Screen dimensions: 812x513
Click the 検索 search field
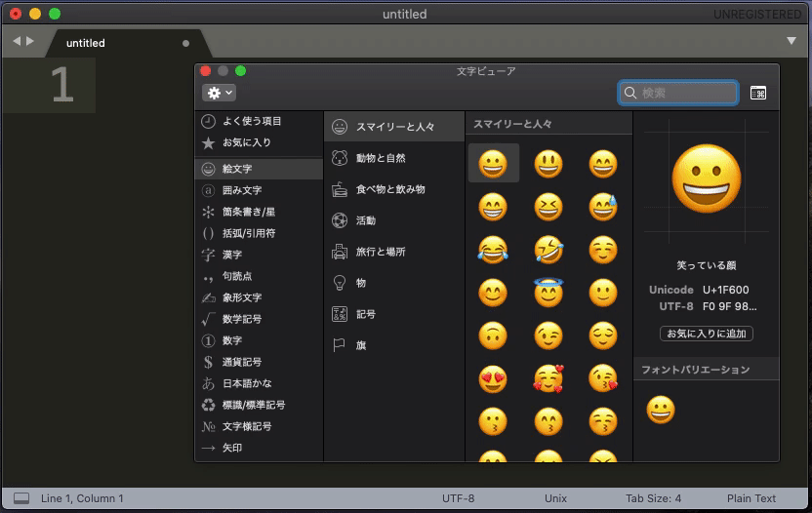pyautogui.click(x=678, y=93)
